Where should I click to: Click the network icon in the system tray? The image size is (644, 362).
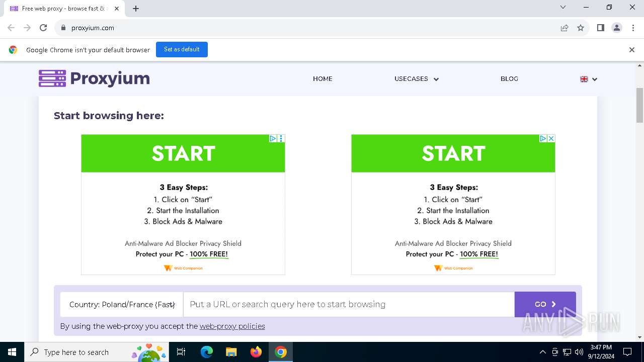click(x=567, y=352)
